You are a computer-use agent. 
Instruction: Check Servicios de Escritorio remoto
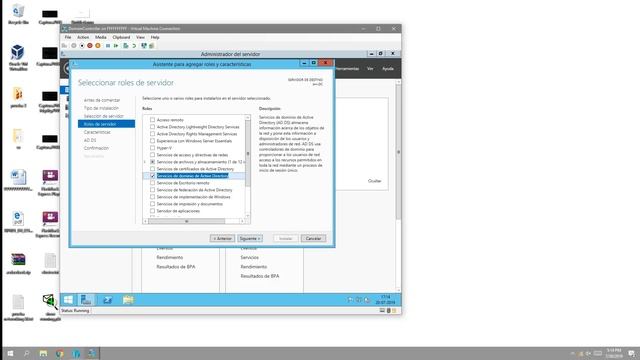(152, 183)
